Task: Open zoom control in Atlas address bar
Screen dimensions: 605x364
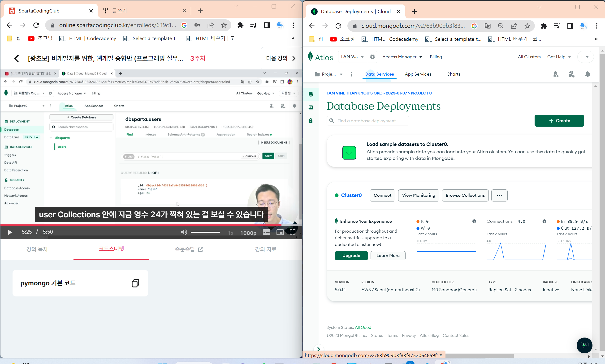Action: 501,26
